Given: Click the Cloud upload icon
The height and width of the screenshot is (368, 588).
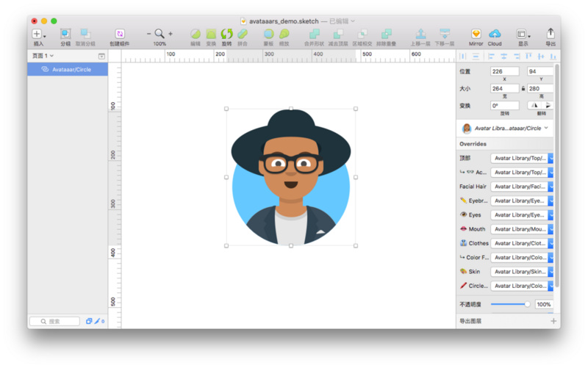Looking at the screenshot, I should (495, 34).
